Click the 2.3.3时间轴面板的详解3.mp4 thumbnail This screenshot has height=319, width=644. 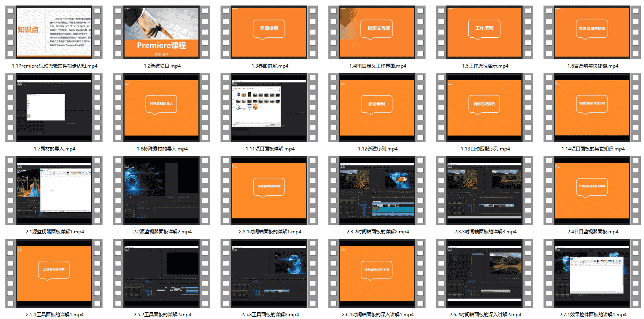click(484, 191)
